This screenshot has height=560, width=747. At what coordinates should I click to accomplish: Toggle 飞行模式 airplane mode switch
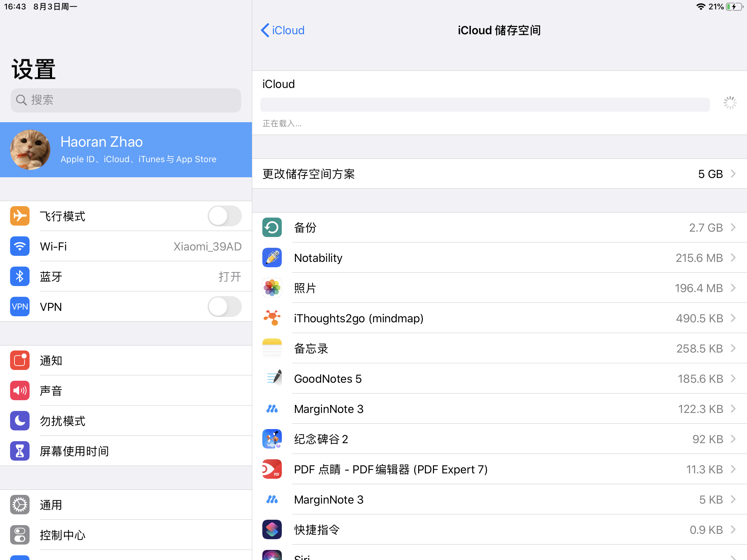(x=224, y=216)
